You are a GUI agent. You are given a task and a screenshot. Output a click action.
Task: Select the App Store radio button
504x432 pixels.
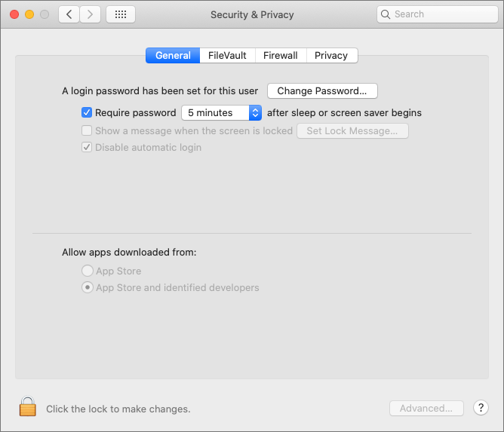coord(88,271)
